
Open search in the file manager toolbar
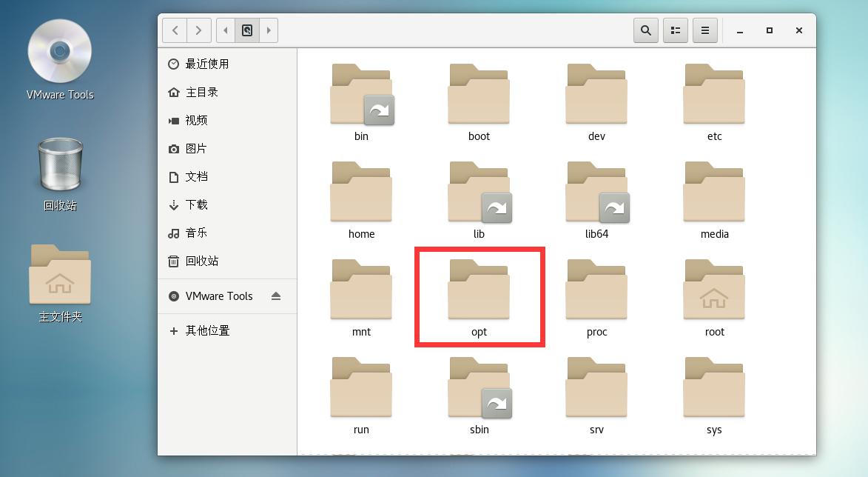(x=645, y=30)
